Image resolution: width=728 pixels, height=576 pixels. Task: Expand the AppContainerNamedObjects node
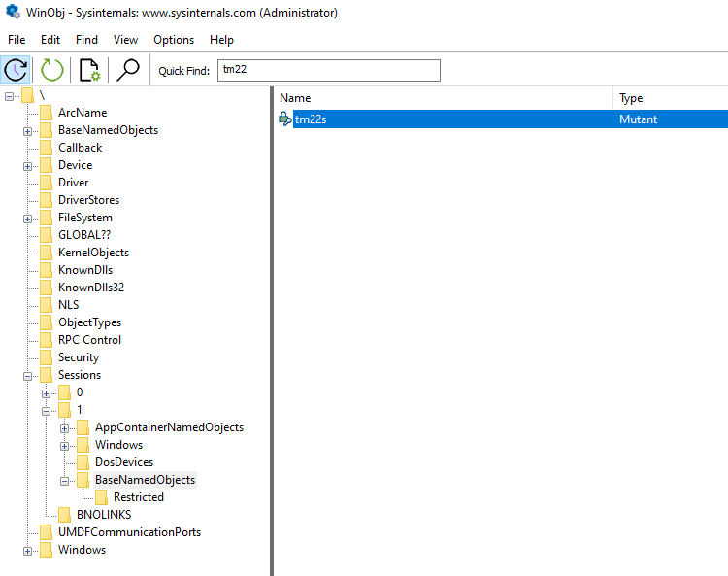(x=65, y=427)
